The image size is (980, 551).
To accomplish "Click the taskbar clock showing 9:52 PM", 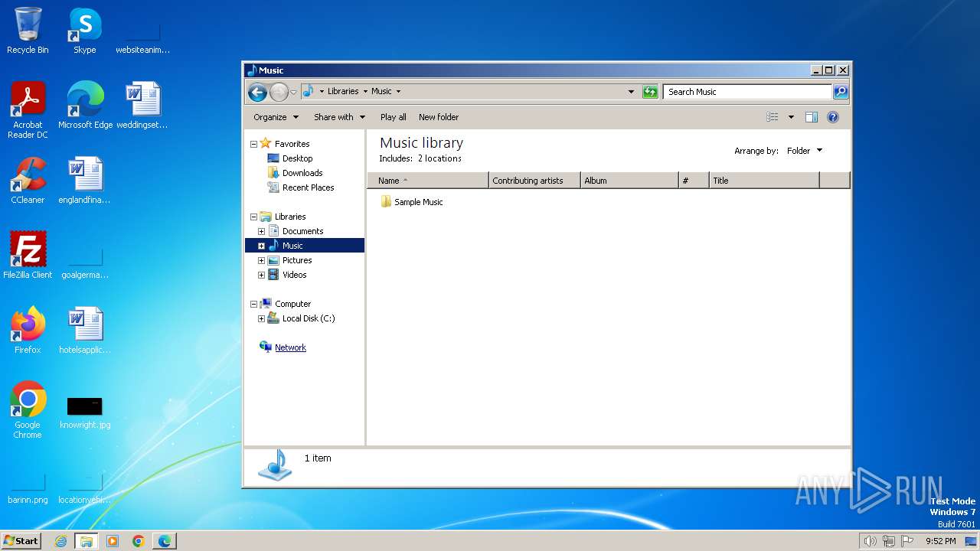I will pyautogui.click(x=940, y=541).
